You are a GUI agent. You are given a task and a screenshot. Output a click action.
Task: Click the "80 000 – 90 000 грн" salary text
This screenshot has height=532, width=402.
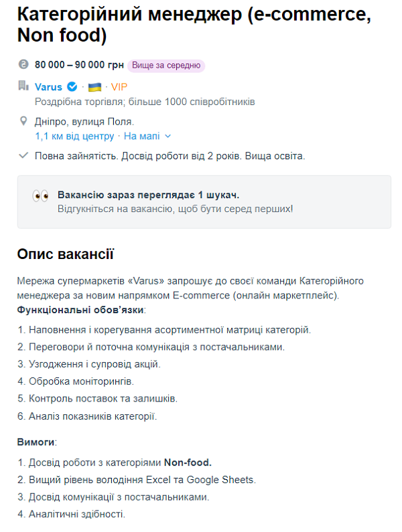coord(79,66)
